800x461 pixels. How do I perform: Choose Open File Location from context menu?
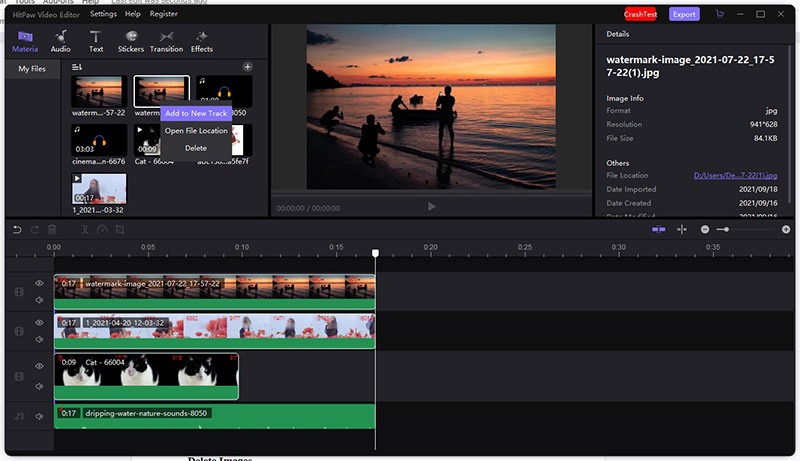pos(196,131)
